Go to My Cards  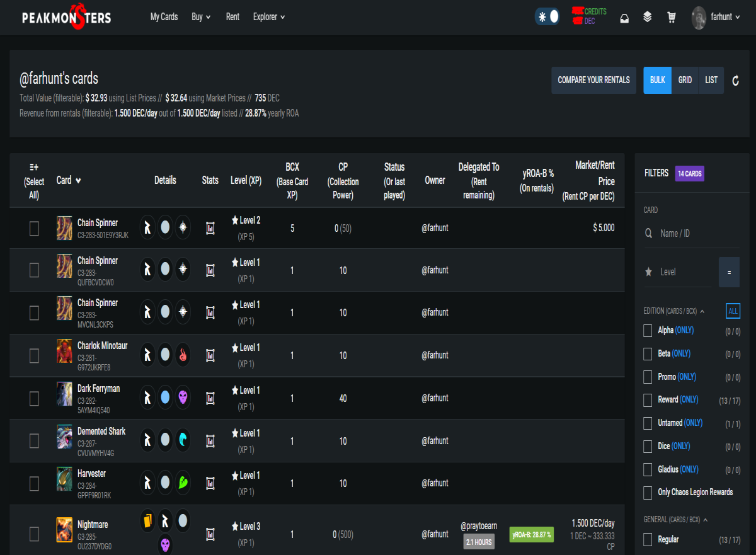pyautogui.click(x=164, y=17)
